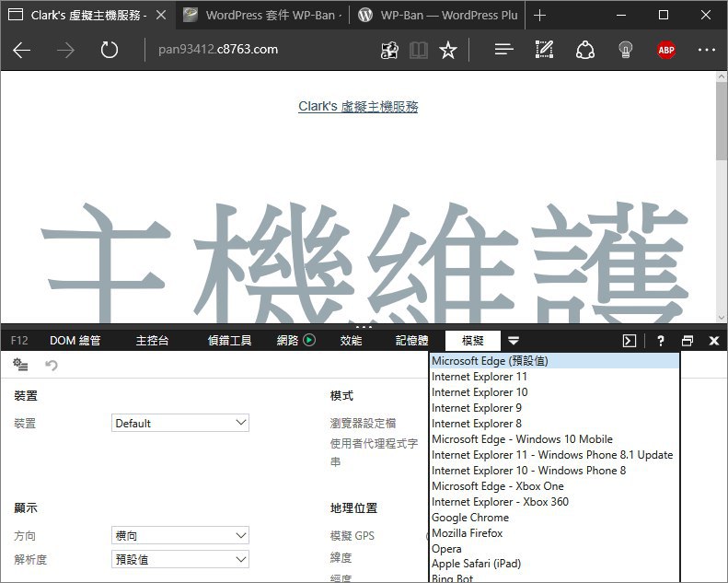Image resolution: width=728 pixels, height=583 pixels.
Task: Click the Adblock Plus extension icon
Action: [666, 50]
